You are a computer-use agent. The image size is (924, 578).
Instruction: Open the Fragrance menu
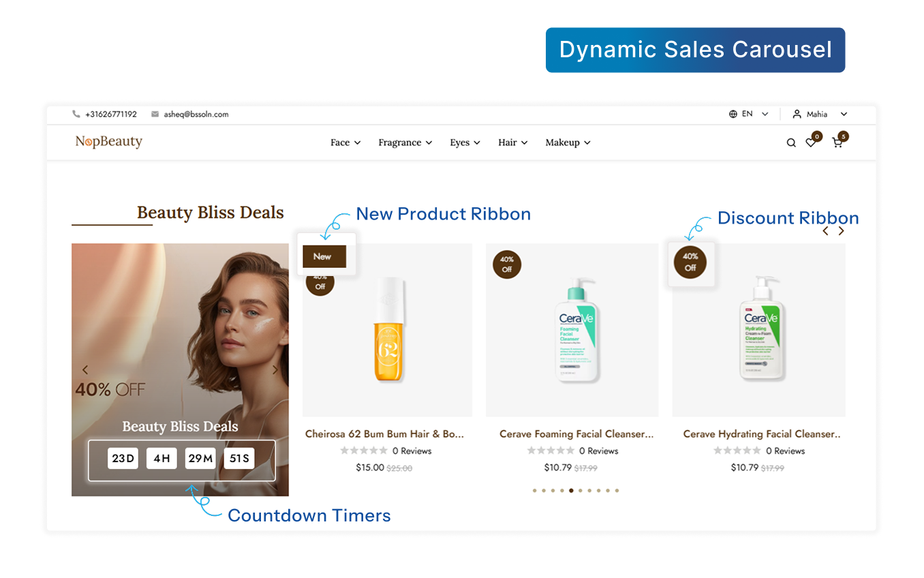405,142
